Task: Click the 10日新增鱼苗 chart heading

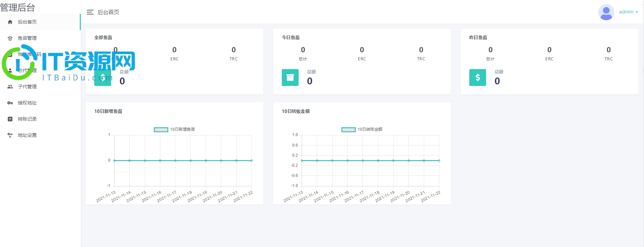Action: [x=108, y=111]
